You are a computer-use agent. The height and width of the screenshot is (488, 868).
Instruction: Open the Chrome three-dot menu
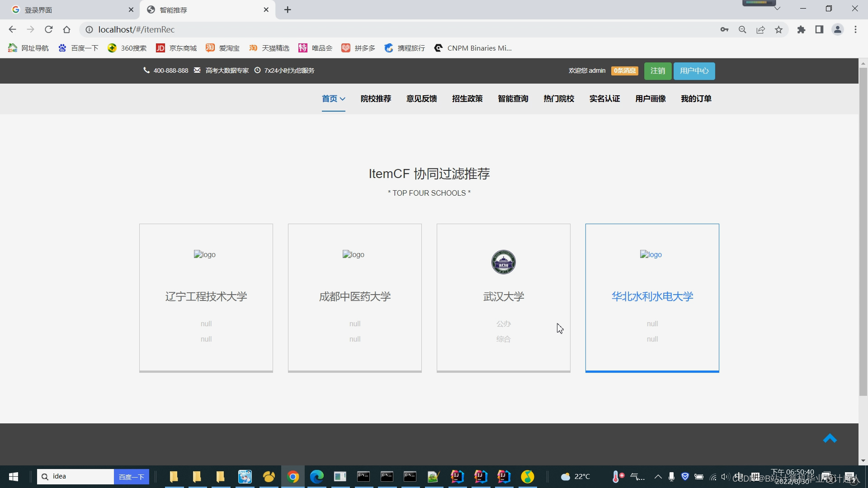855,29
